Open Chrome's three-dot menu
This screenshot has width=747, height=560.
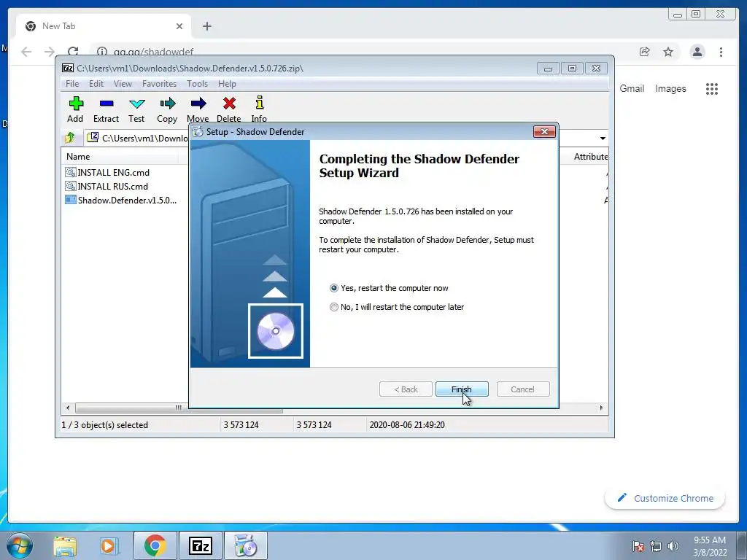(x=721, y=52)
